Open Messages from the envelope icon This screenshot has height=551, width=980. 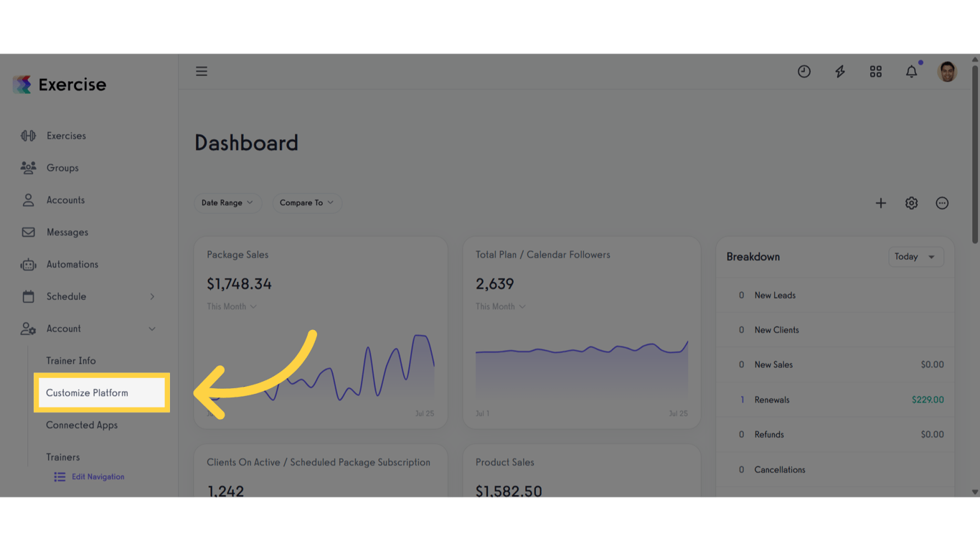(29, 232)
